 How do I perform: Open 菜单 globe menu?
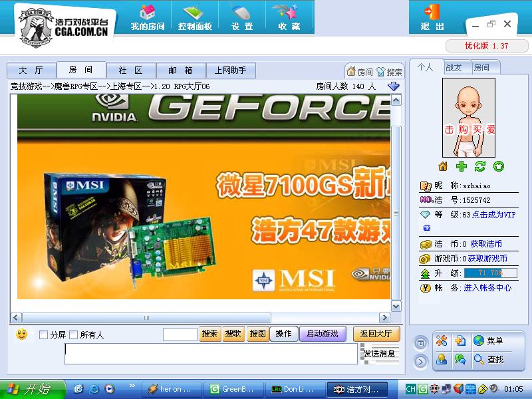click(489, 340)
